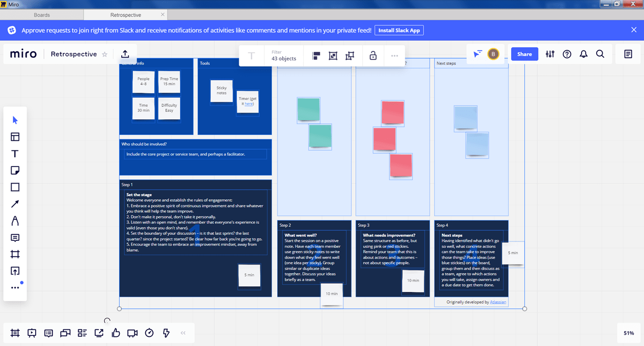Select the Retrospective tab
This screenshot has height=346, width=644.
tap(126, 15)
